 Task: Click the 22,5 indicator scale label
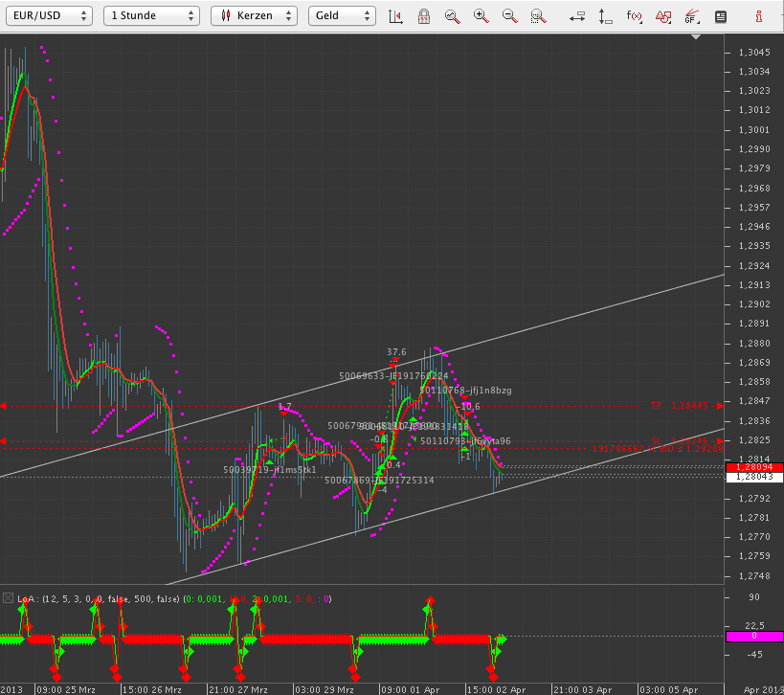point(754,625)
